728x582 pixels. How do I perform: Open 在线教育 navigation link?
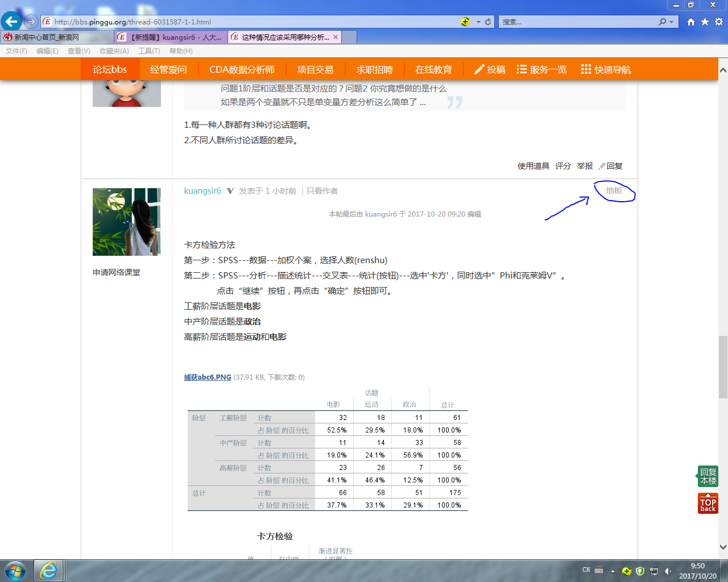[x=433, y=69]
